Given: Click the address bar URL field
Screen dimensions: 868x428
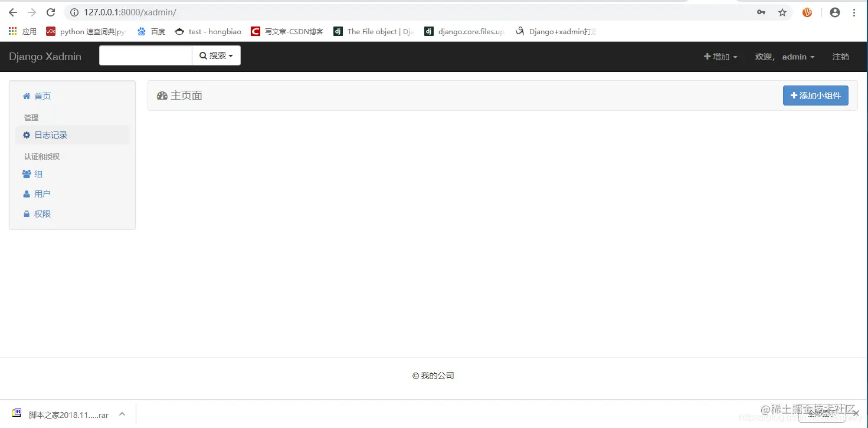Looking at the screenshot, I should pyautogui.click(x=413, y=12).
